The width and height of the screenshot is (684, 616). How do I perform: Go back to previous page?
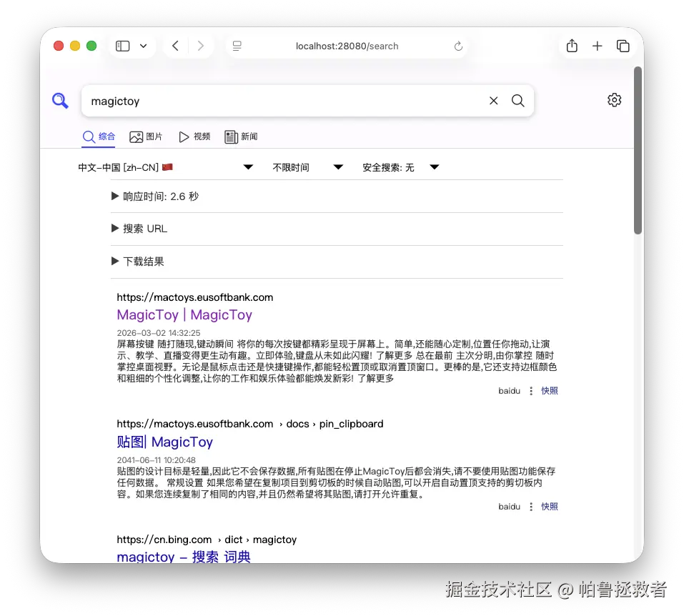[175, 46]
